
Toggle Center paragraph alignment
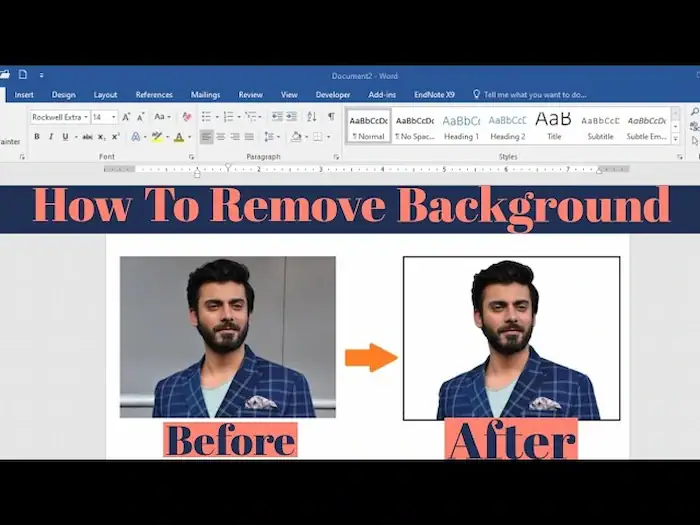[x=221, y=137]
